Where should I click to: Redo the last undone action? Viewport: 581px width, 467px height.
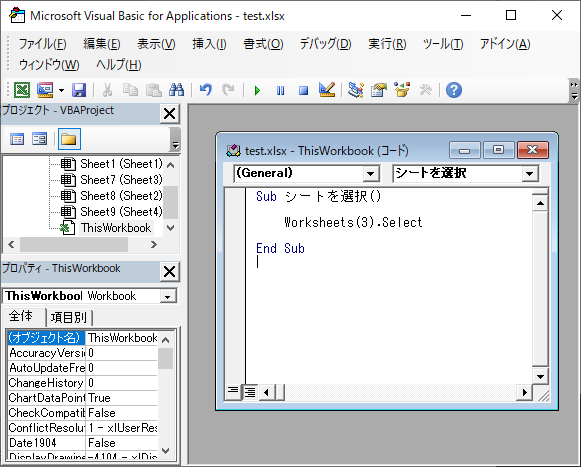click(x=228, y=90)
